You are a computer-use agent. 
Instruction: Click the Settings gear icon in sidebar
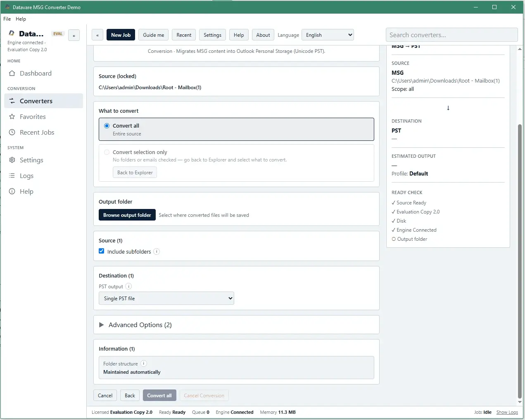click(x=12, y=160)
